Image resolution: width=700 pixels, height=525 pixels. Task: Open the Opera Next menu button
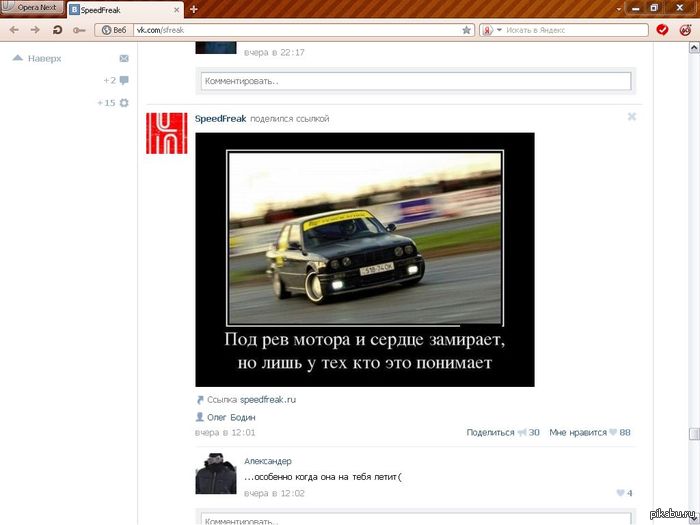click(31, 7)
